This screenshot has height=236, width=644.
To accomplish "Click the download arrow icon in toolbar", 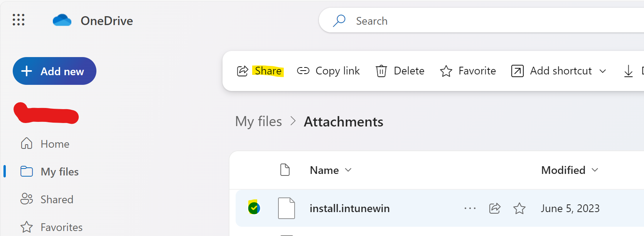I will pos(628,71).
